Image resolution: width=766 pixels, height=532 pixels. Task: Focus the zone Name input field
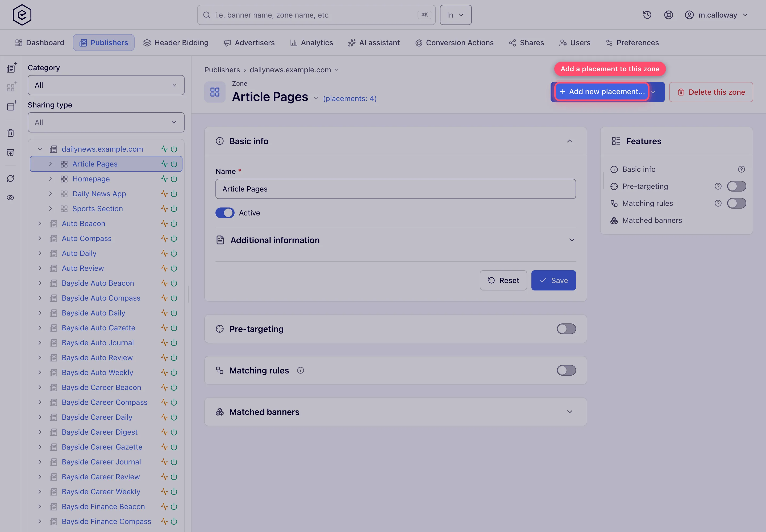click(396, 189)
